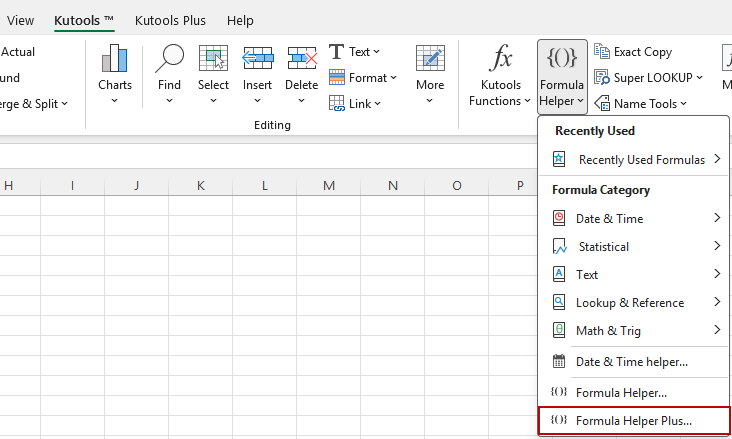Open the Super LOOKUP icon

click(x=602, y=78)
